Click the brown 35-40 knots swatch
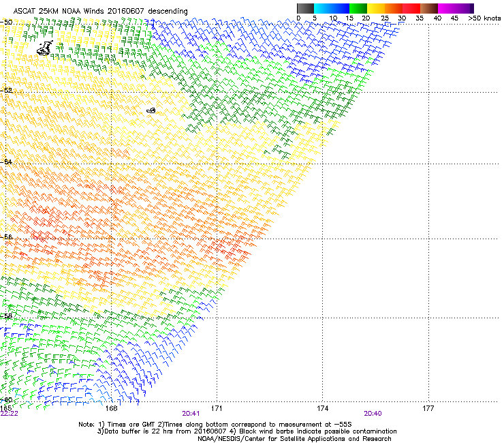Viewport: 504px width, 443px height. 429,8
